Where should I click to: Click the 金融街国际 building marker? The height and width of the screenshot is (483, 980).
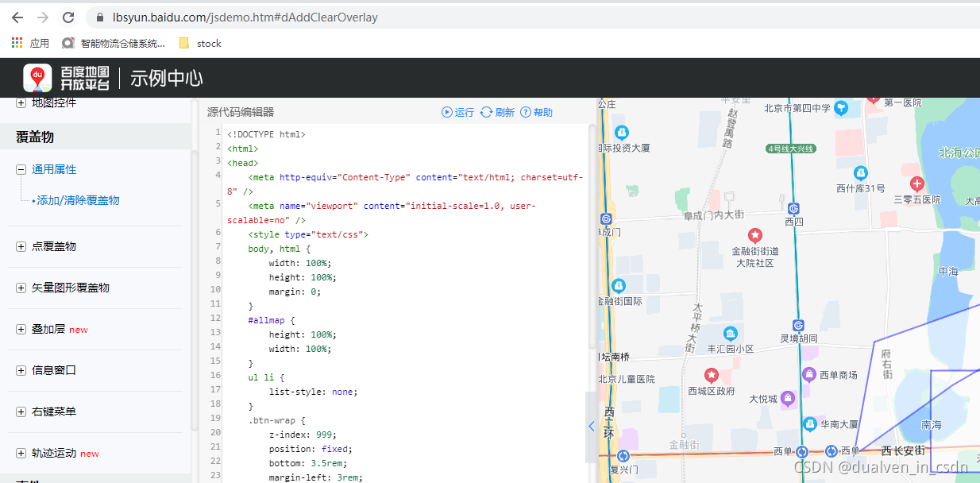point(619,286)
